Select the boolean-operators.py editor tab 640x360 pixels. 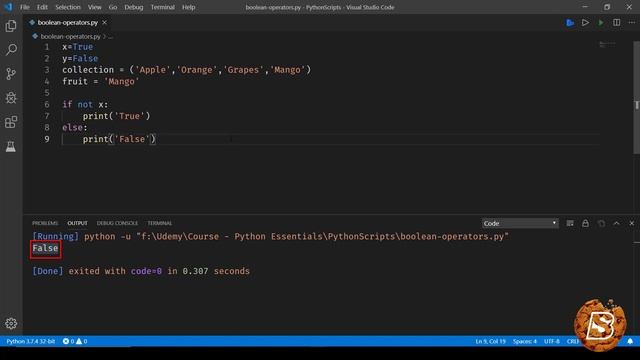tap(68, 22)
